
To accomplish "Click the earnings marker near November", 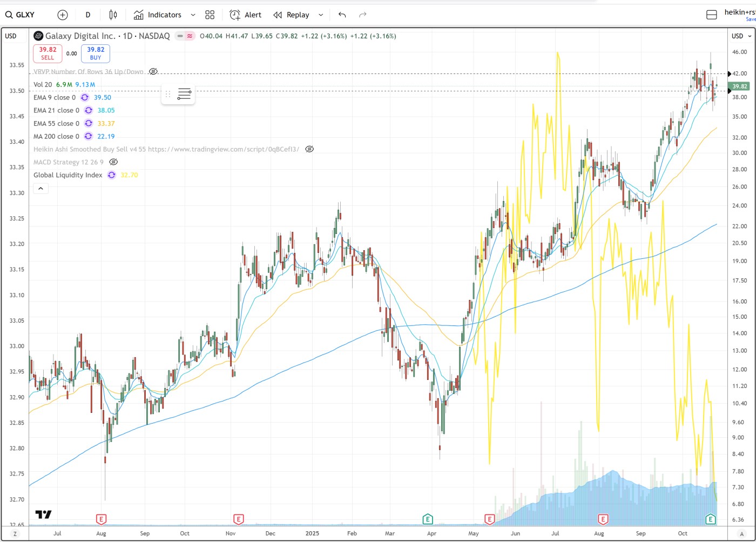I will pyautogui.click(x=239, y=519).
